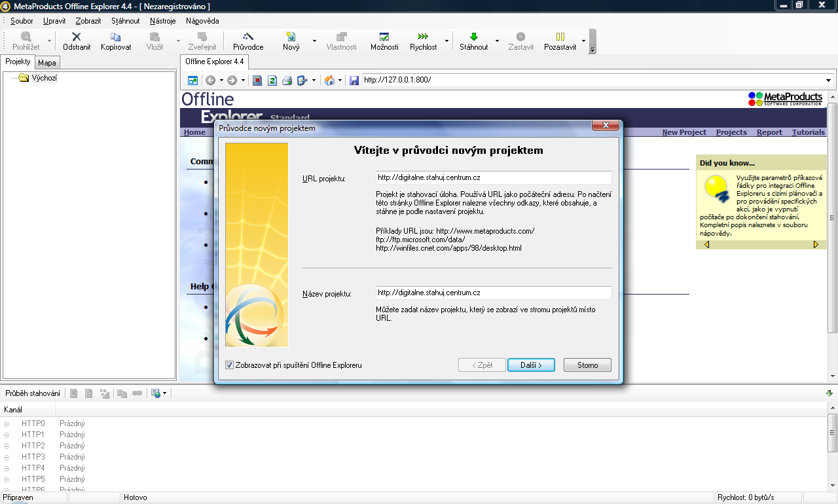
Task: Open the Report link
Action: pyautogui.click(x=769, y=132)
